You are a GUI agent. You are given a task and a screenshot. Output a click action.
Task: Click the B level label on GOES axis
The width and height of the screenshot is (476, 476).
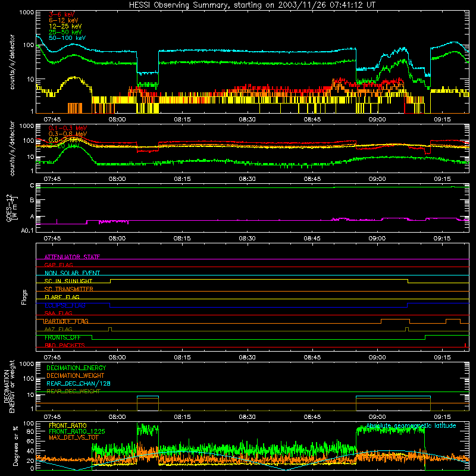32,201
